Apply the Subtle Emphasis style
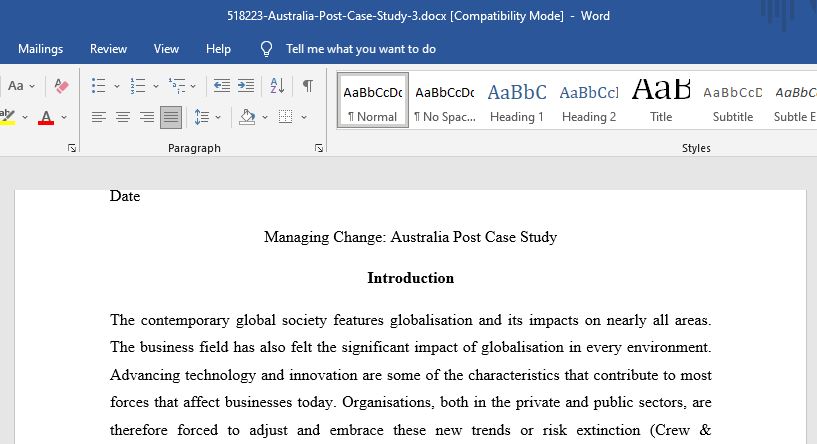Screen dimensions: 817x444 (794, 100)
